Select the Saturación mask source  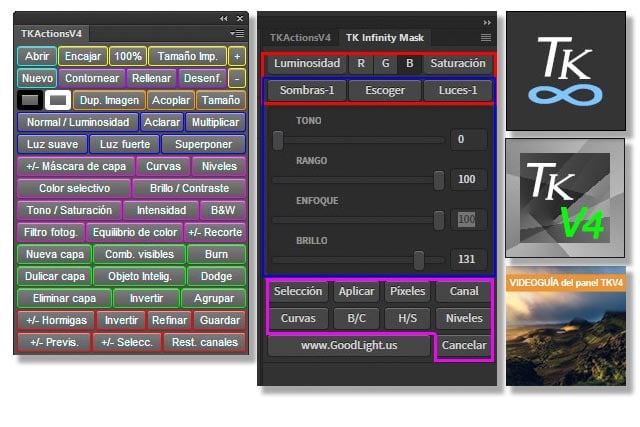458,63
